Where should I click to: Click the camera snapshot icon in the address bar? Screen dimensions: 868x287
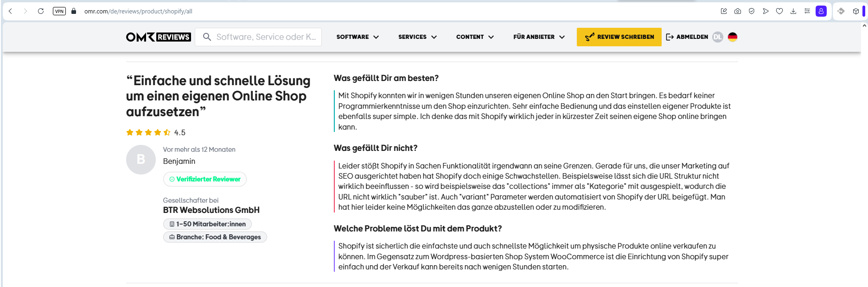(x=738, y=11)
